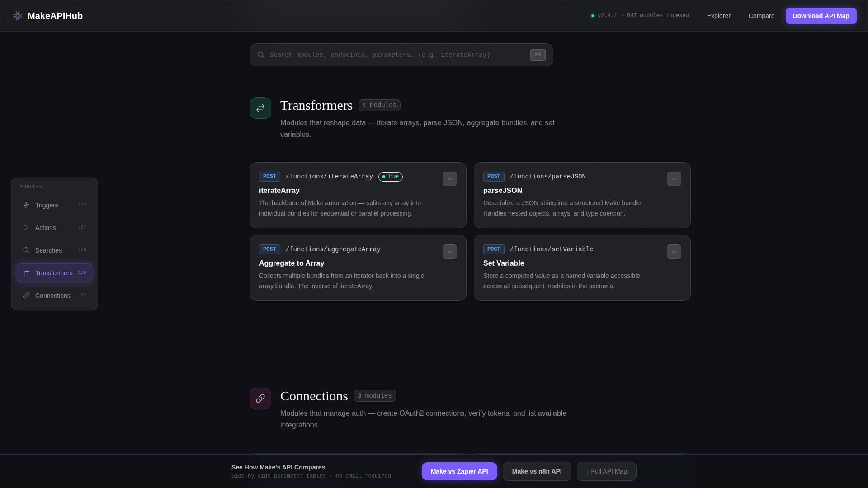The image size is (868, 488).
Task: Click the Transformers section heading
Action: 316,105
